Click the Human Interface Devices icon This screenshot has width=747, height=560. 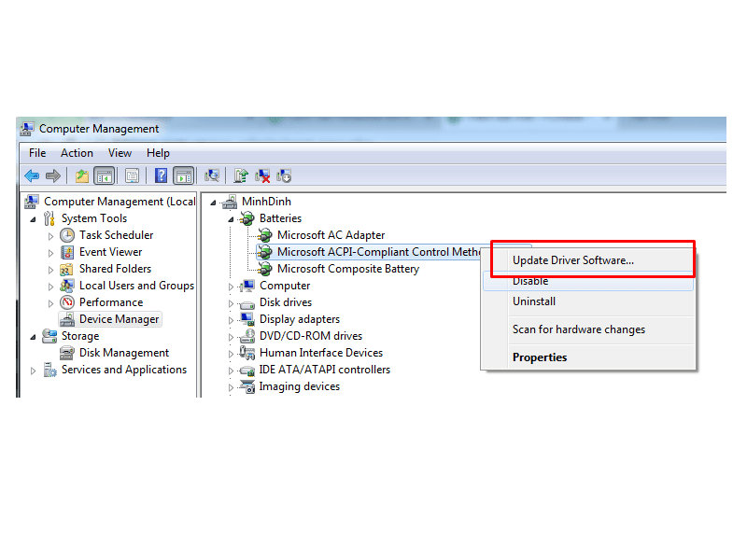tap(247, 353)
